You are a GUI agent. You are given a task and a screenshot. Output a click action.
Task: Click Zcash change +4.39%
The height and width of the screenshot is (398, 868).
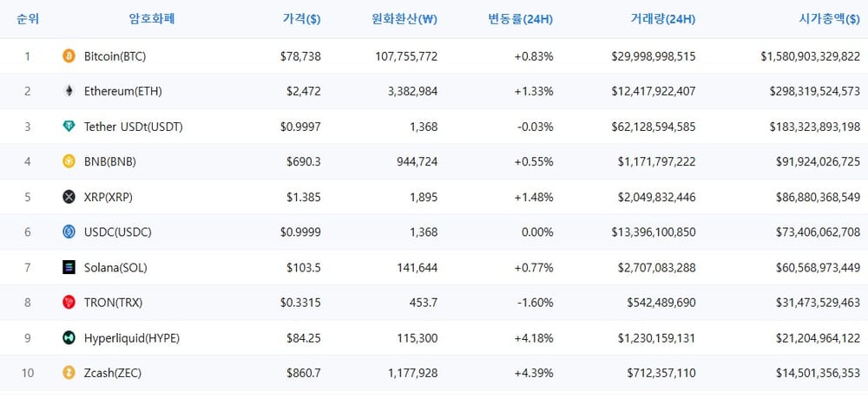point(534,373)
